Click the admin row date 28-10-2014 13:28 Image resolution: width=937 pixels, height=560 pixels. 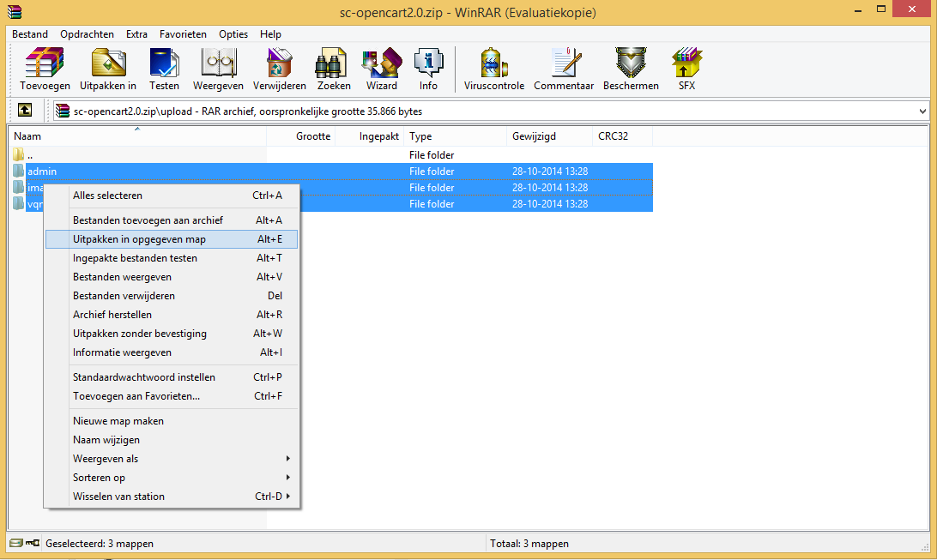point(550,172)
